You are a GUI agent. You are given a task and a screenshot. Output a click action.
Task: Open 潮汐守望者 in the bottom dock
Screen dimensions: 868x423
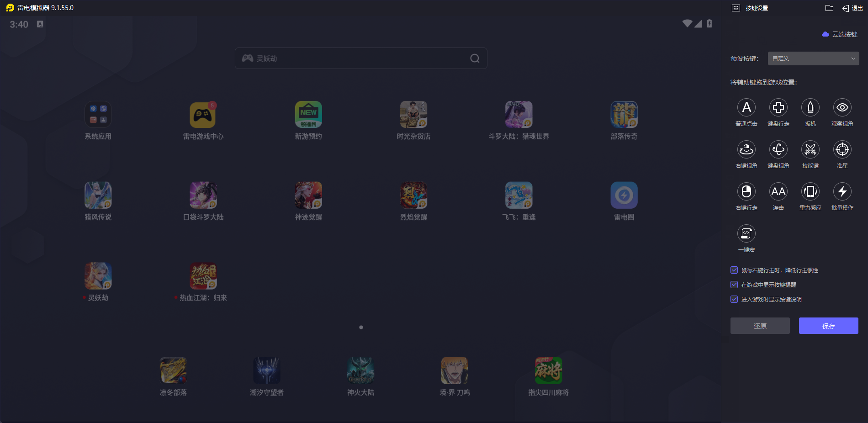click(x=267, y=370)
